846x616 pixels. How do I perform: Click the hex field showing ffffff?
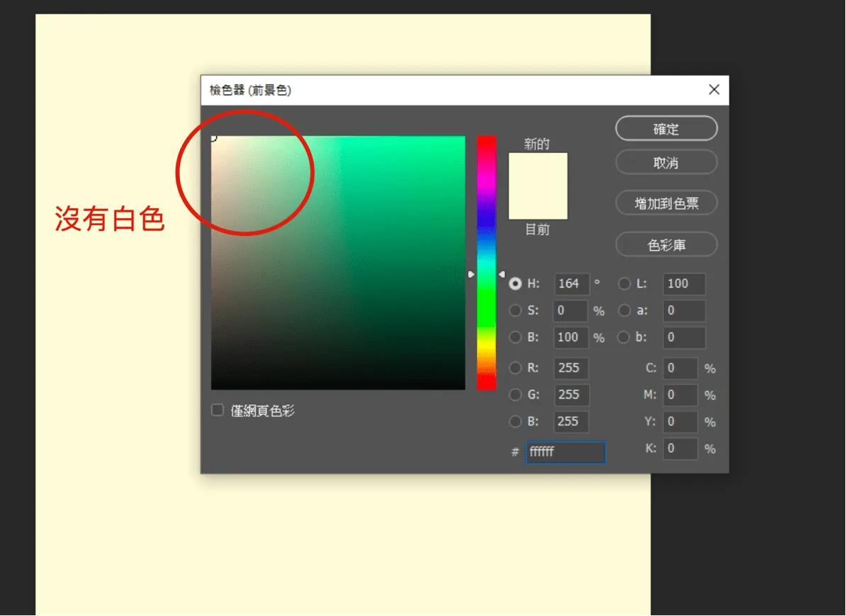click(565, 452)
